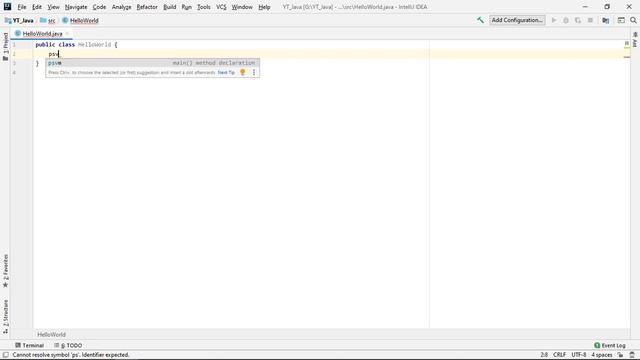Click cursor position 2:8 in status bar
The image size is (640, 360).
point(544,355)
